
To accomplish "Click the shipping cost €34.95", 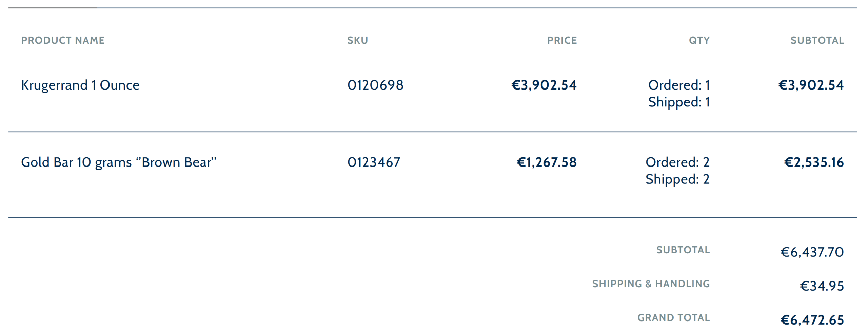I will pyautogui.click(x=822, y=286).
